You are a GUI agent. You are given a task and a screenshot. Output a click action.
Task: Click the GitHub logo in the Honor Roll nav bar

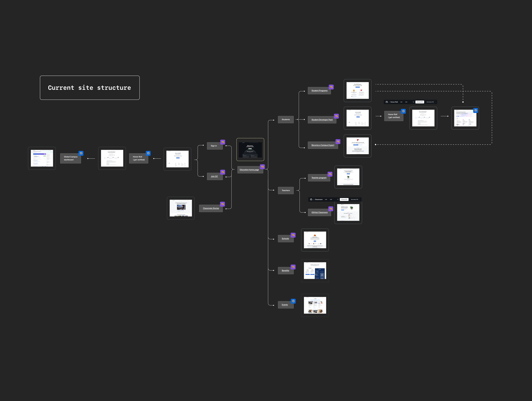point(387,102)
